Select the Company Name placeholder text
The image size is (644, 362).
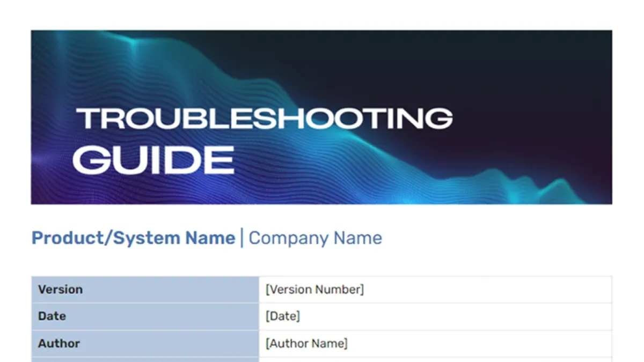tap(316, 238)
